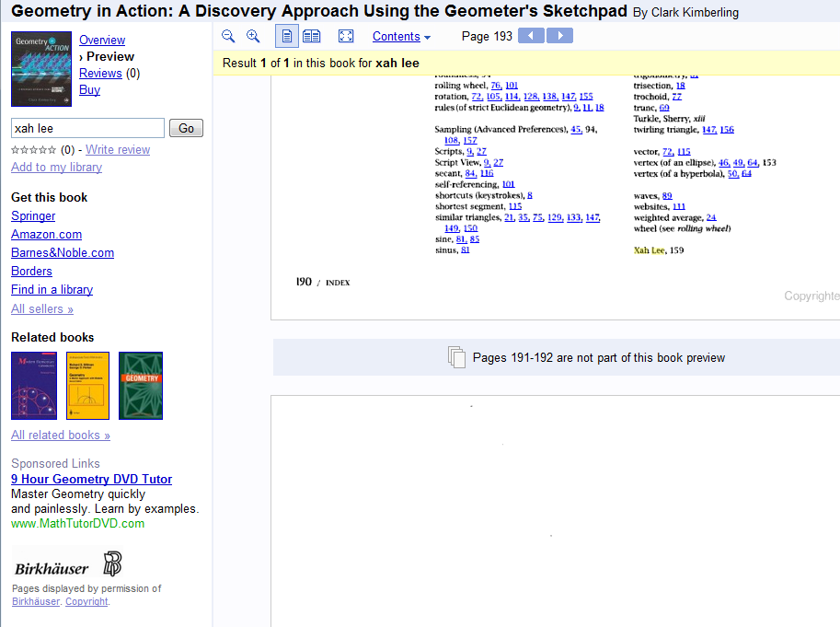Expand All related books
This screenshot has width=840, height=627.
pyautogui.click(x=61, y=435)
